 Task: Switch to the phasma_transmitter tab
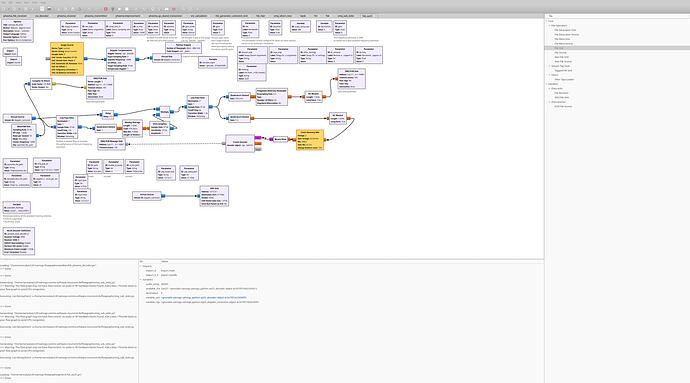point(95,16)
